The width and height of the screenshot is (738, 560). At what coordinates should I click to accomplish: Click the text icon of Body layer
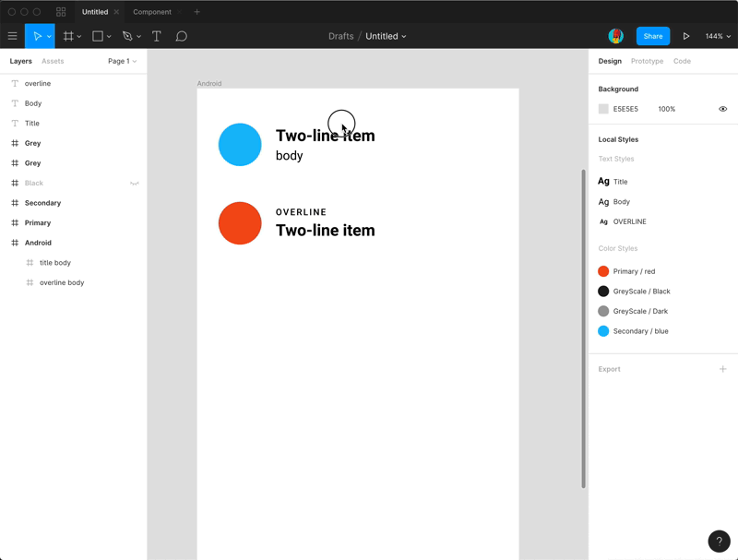[x=15, y=103]
